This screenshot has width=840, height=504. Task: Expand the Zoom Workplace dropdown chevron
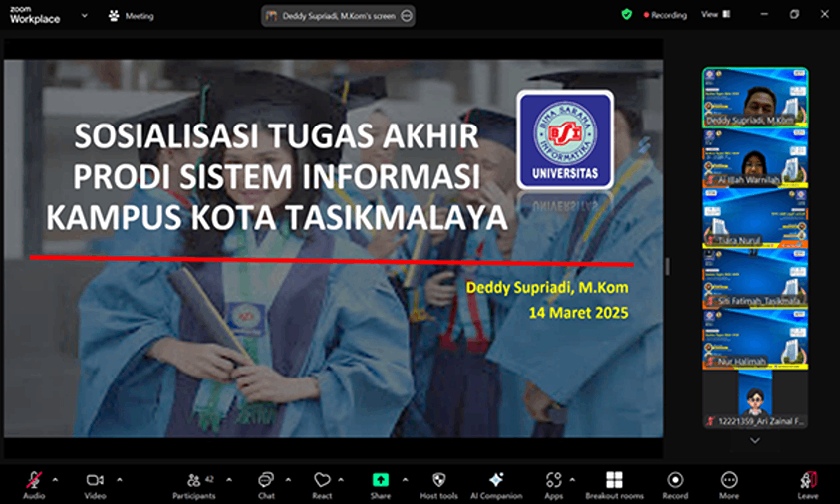pyautogui.click(x=84, y=16)
